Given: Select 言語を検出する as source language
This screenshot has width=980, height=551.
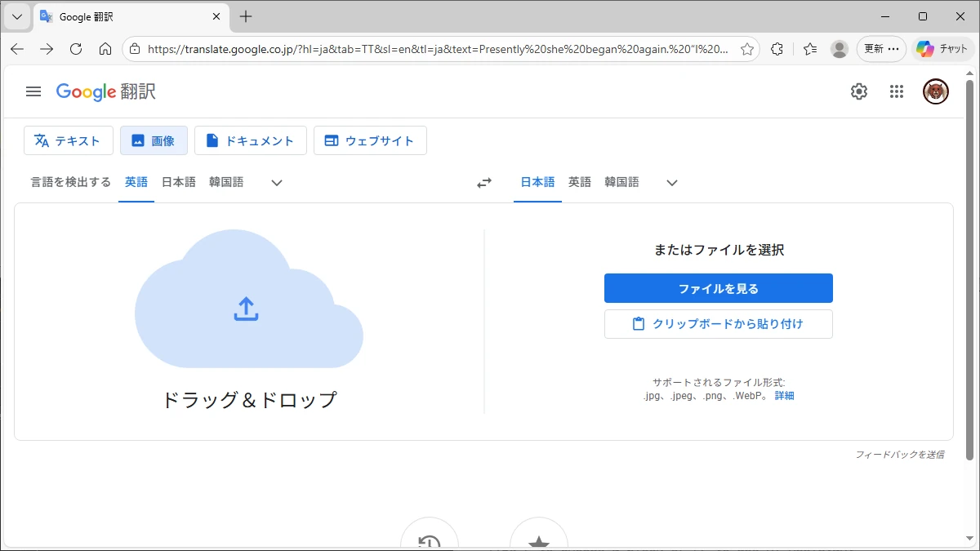Looking at the screenshot, I should pyautogui.click(x=71, y=182).
